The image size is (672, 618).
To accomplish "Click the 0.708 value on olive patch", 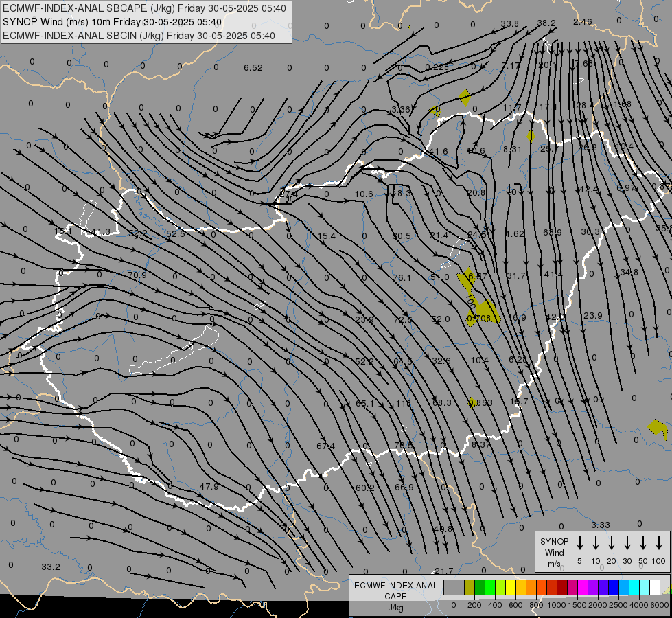I will (x=478, y=318).
